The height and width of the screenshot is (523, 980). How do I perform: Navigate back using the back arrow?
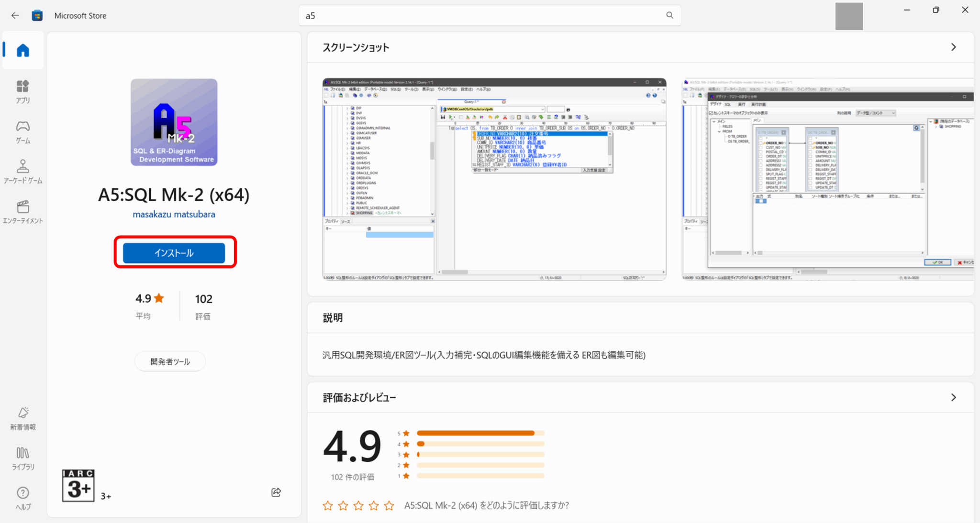tap(15, 15)
